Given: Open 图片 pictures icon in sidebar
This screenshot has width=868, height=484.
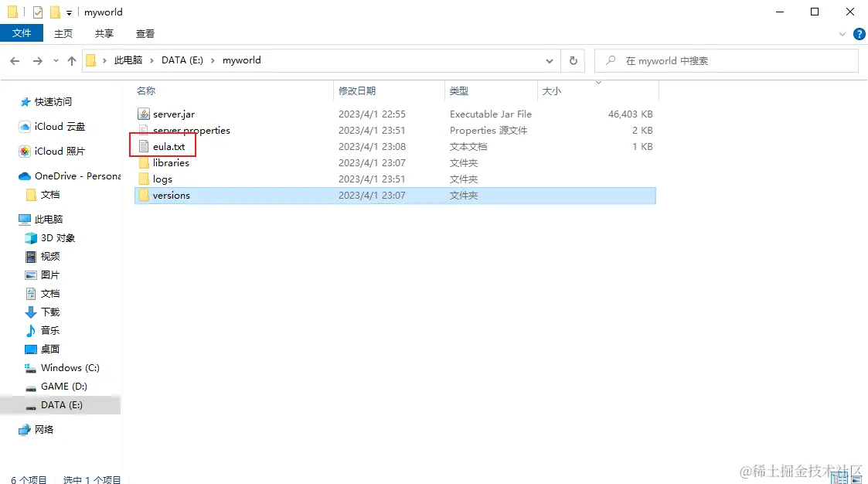Looking at the screenshot, I should point(31,275).
